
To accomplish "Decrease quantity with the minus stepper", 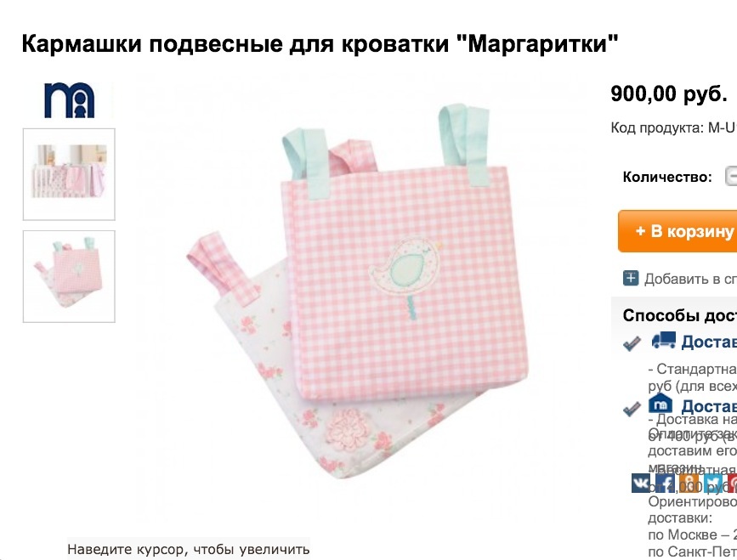I will click(x=731, y=177).
